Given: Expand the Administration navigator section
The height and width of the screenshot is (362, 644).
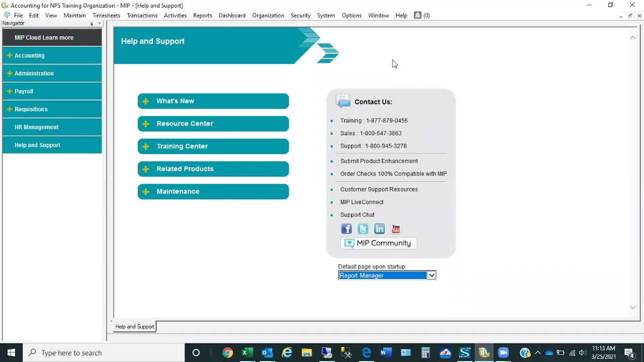Looking at the screenshot, I should [10, 73].
